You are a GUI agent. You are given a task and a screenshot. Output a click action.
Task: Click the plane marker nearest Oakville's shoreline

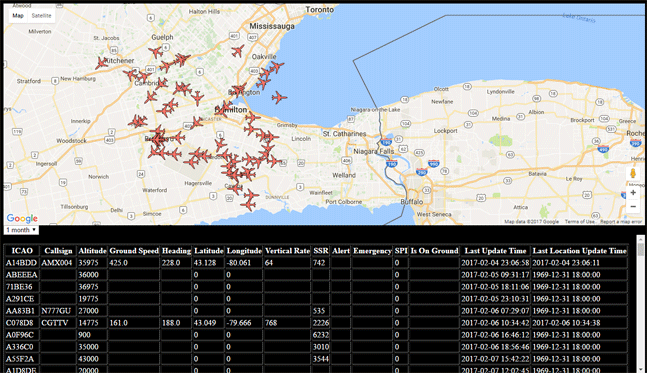click(276, 66)
